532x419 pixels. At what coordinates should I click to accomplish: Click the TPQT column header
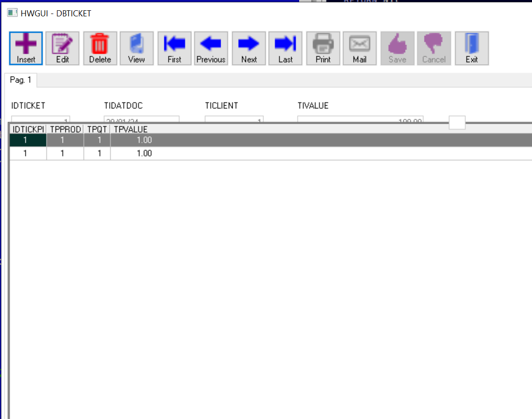(x=97, y=129)
